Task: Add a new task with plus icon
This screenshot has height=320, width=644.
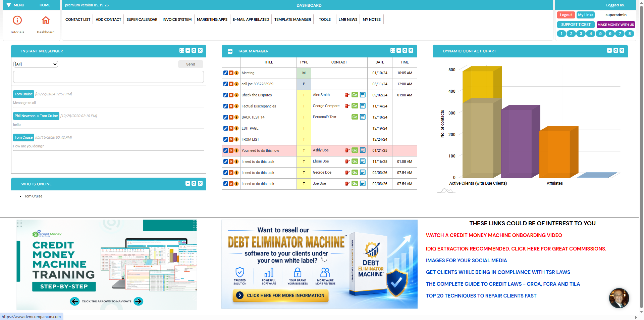Action: pyautogui.click(x=230, y=51)
